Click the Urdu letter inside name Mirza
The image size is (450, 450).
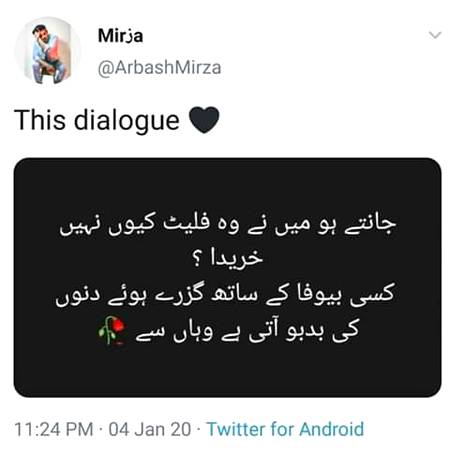tap(127, 37)
